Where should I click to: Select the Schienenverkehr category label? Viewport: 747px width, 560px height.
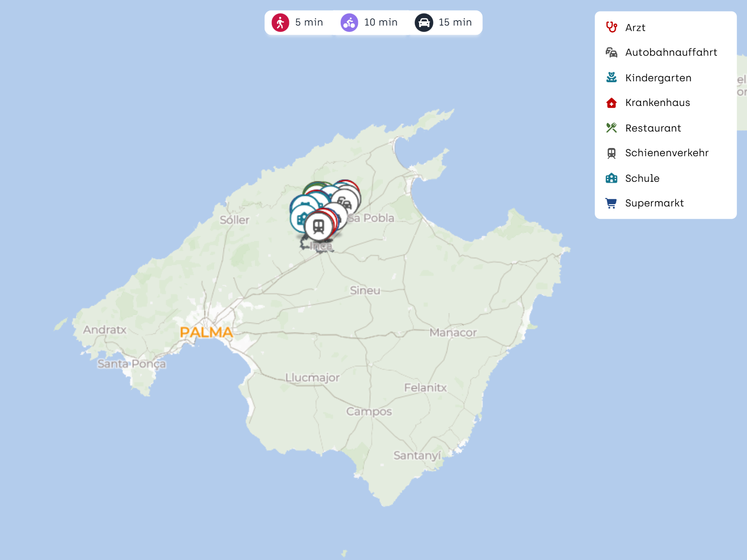[x=667, y=153]
